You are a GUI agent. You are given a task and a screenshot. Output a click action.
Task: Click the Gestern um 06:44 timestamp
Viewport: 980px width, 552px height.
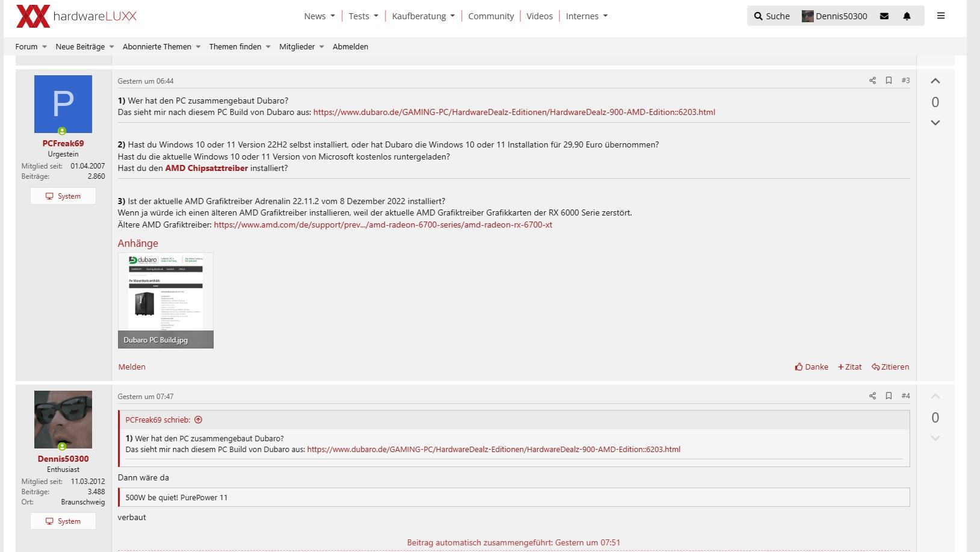tap(146, 81)
